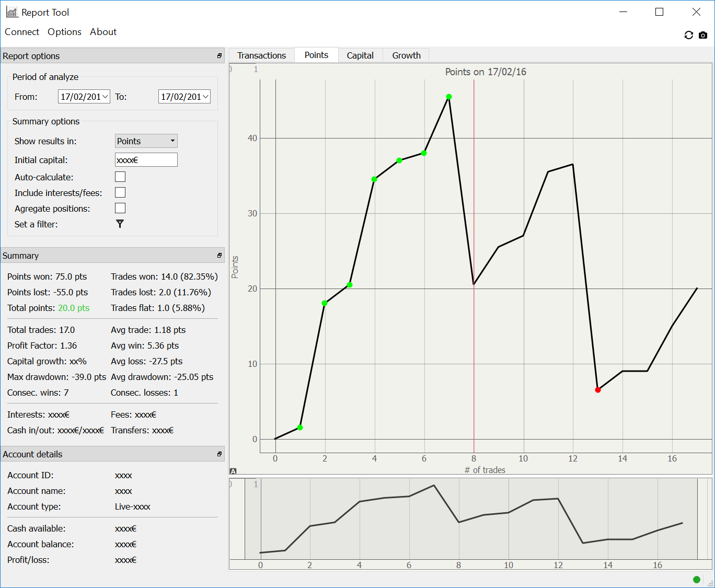Click the Account ID label
The image size is (715, 588).
(x=30, y=475)
